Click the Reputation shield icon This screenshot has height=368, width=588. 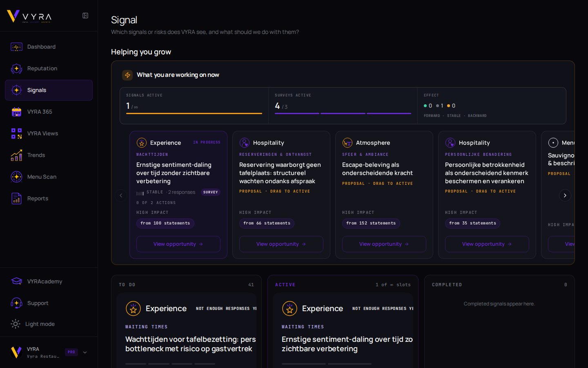pos(16,69)
